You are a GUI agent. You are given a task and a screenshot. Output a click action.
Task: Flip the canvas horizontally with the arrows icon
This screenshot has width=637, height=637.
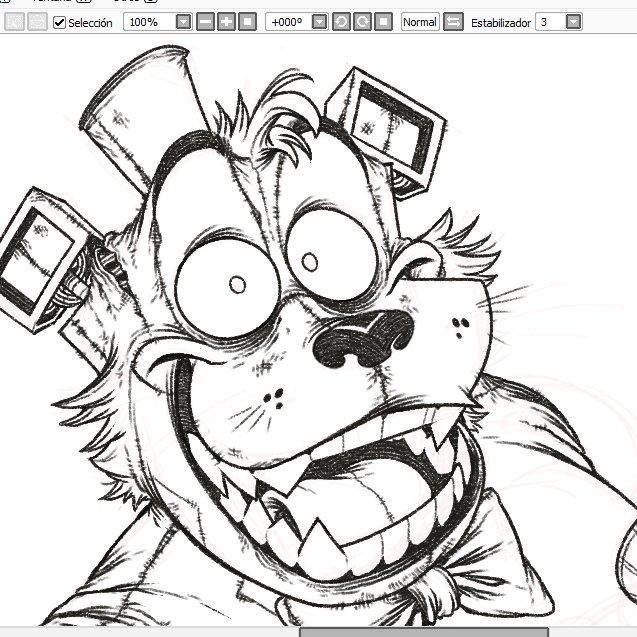click(453, 22)
